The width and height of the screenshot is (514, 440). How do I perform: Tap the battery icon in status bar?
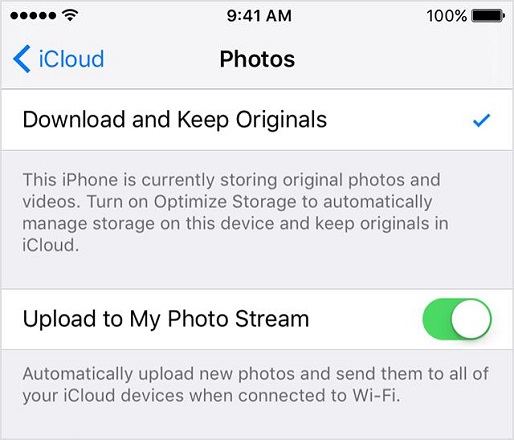point(488,16)
